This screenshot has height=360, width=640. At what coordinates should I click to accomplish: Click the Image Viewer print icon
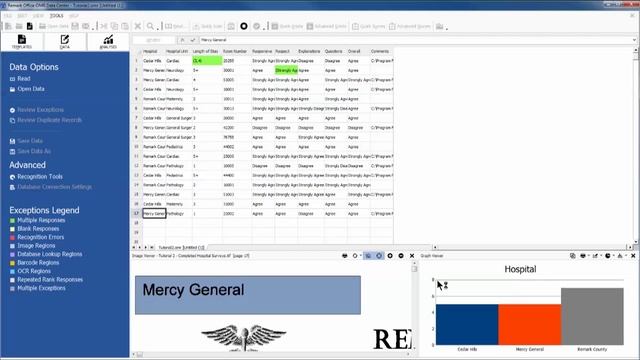click(x=345, y=256)
